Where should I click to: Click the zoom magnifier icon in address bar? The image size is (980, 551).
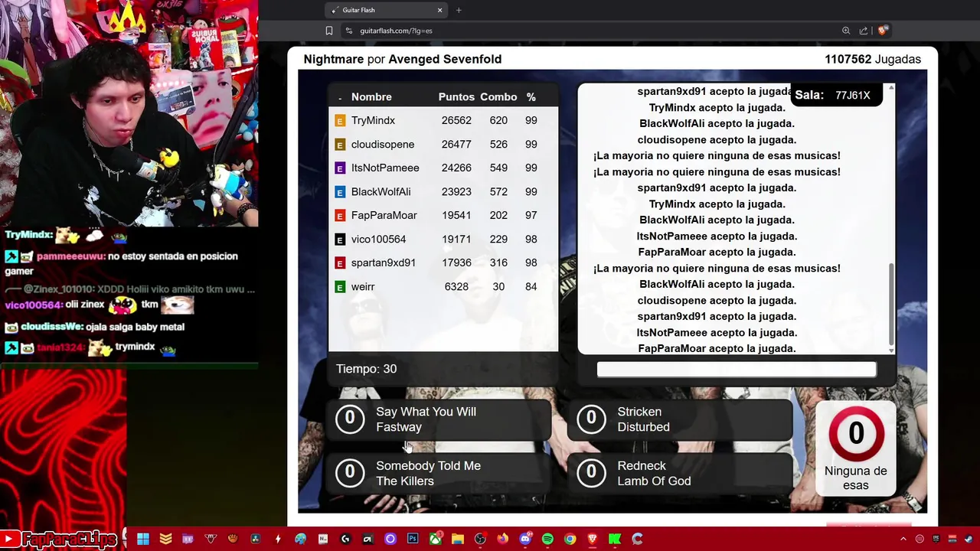pos(846,31)
